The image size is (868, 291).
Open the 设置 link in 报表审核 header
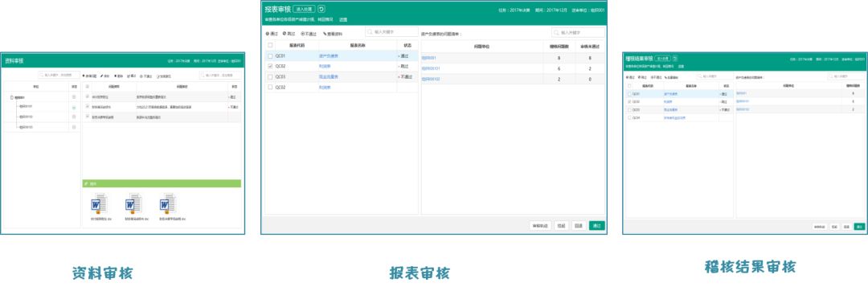(342, 20)
